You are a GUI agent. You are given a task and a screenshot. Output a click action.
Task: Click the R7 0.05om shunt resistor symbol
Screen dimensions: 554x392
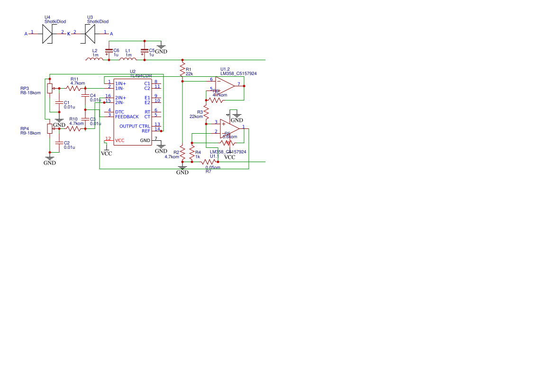pyautogui.click(x=209, y=162)
